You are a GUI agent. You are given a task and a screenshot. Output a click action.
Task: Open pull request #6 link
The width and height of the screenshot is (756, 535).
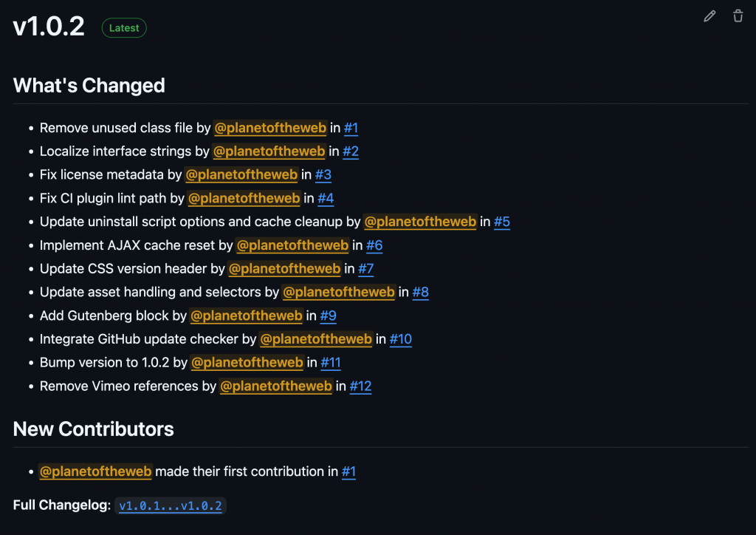[374, 245]
